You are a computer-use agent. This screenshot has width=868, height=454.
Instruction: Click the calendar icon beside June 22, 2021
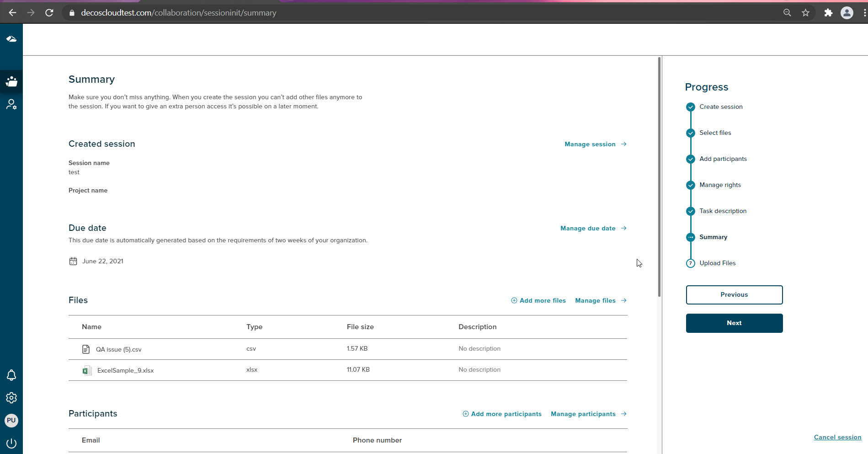click(73, 261)
